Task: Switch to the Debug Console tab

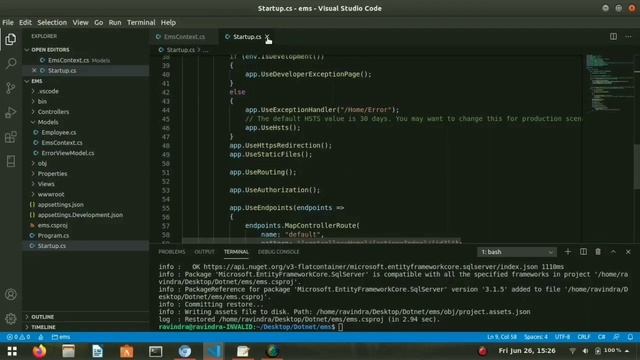Action: [278, 252]
